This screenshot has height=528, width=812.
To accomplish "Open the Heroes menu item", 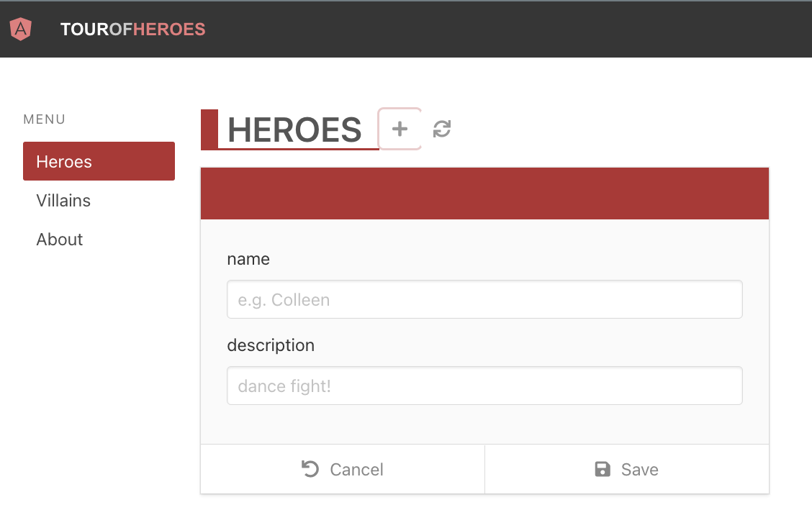I will (x=99, y=162).
